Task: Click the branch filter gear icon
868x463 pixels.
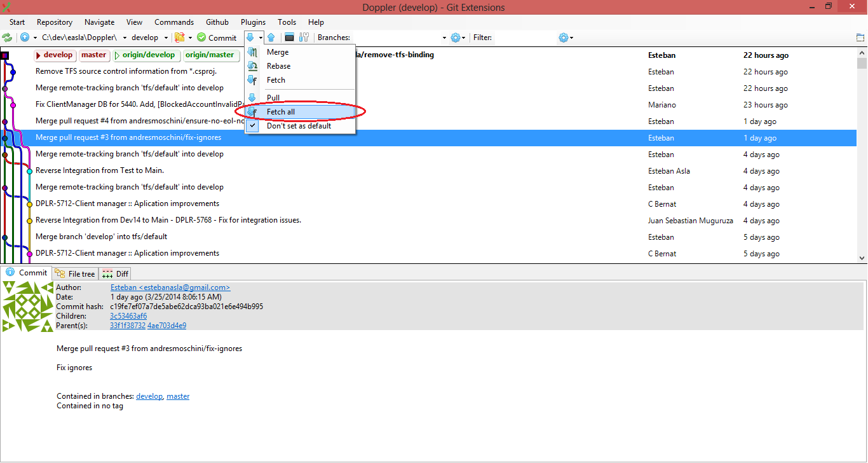Action: [x=456, y=38]
